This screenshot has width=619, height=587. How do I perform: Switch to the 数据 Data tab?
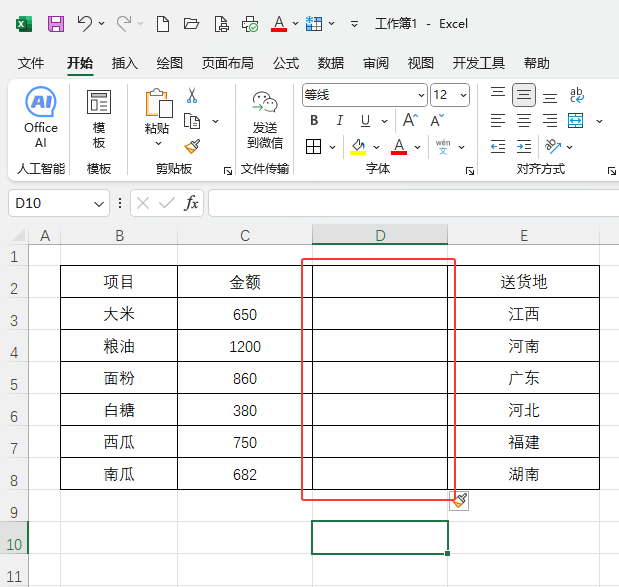tap(331, 63)
